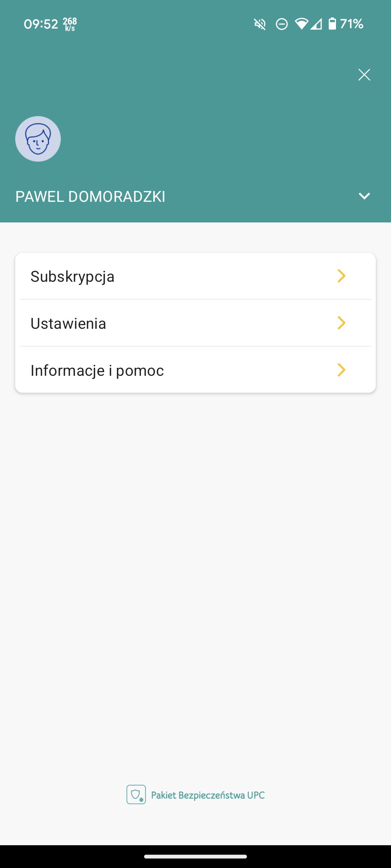391x868 pixels.
Task: Click the yellow chevron beside Subskrypcja
Action: coord(341,276)
